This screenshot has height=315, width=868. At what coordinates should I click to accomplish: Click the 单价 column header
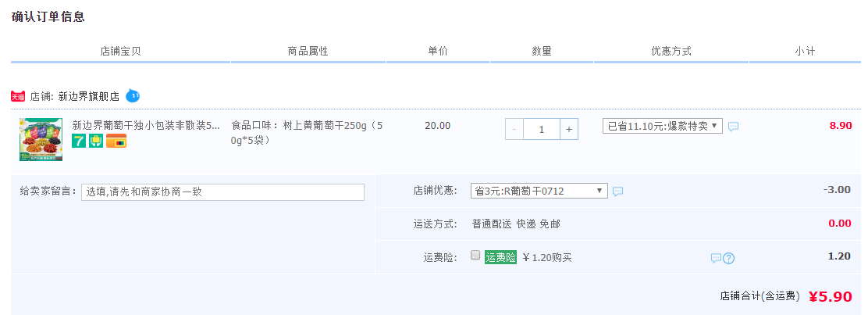point(438,51)
